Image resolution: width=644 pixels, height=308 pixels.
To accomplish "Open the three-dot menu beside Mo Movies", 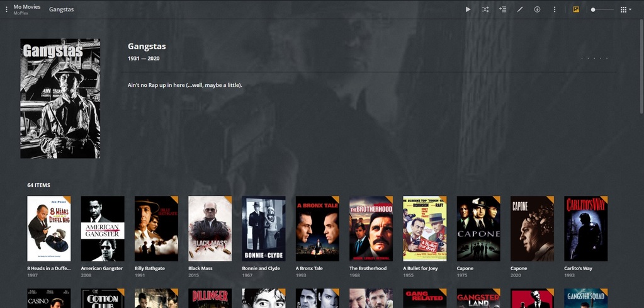I will 6,9.
